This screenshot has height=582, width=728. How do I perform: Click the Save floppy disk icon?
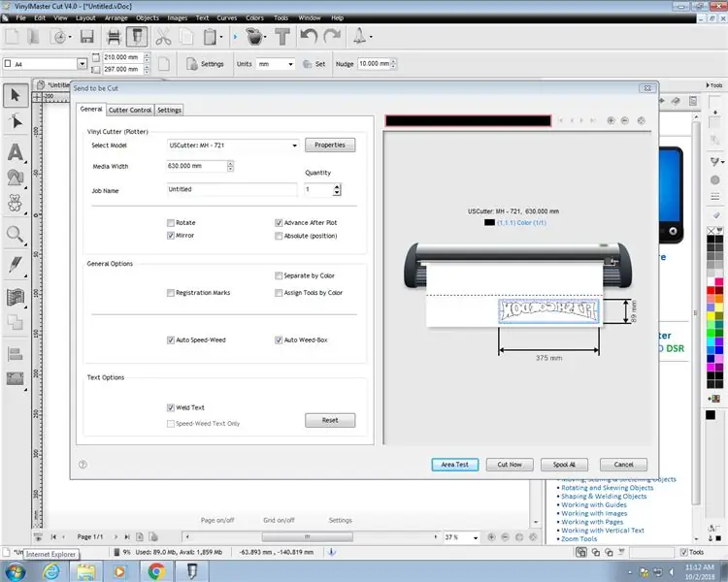[86, 37]
